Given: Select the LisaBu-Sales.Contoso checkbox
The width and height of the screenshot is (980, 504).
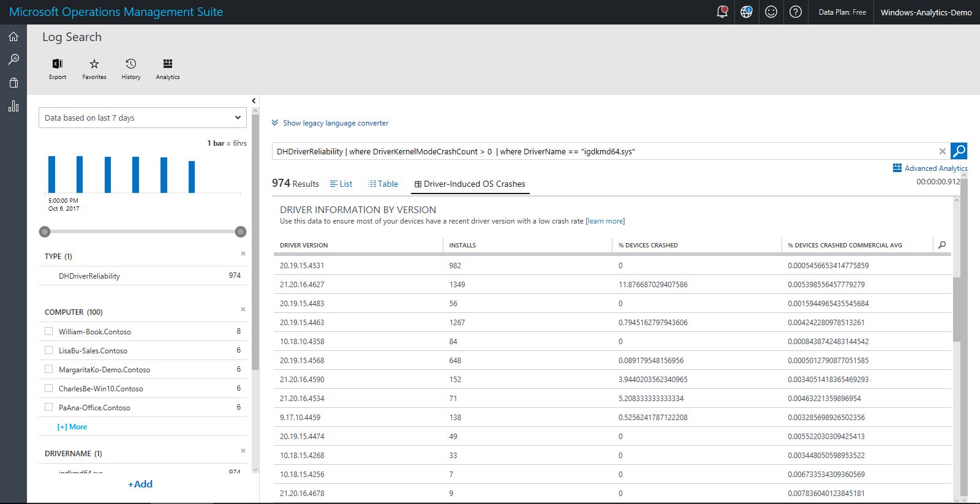Looking at the screenshot, I should click(49, 350).
